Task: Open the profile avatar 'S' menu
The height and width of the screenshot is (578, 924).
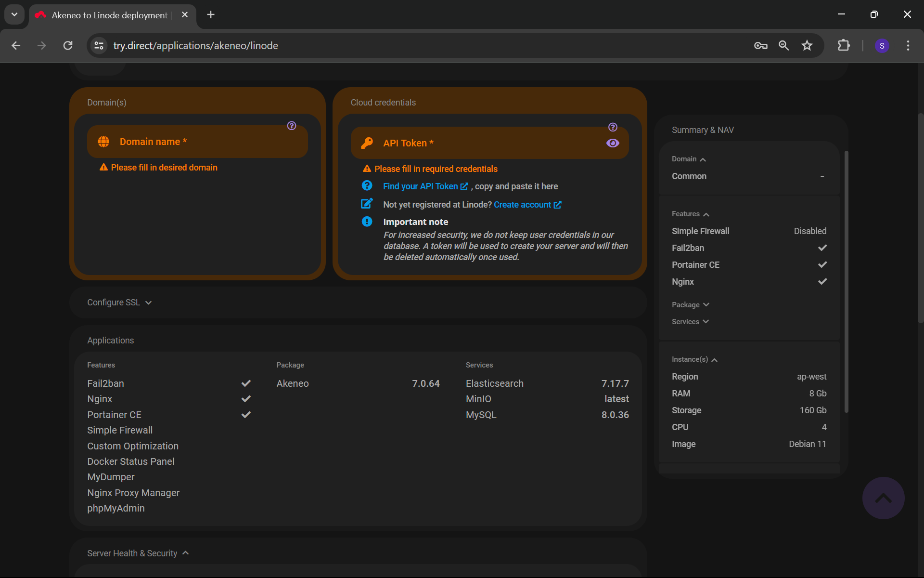Action: (x=882, y=45)
